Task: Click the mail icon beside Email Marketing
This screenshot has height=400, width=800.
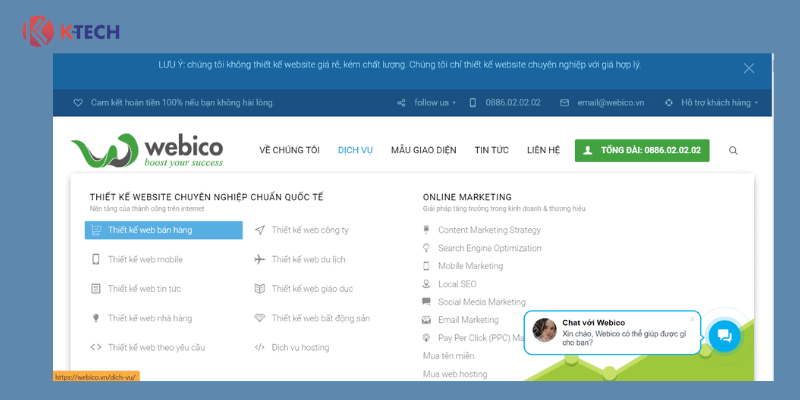Action: (x=427, y=320)
